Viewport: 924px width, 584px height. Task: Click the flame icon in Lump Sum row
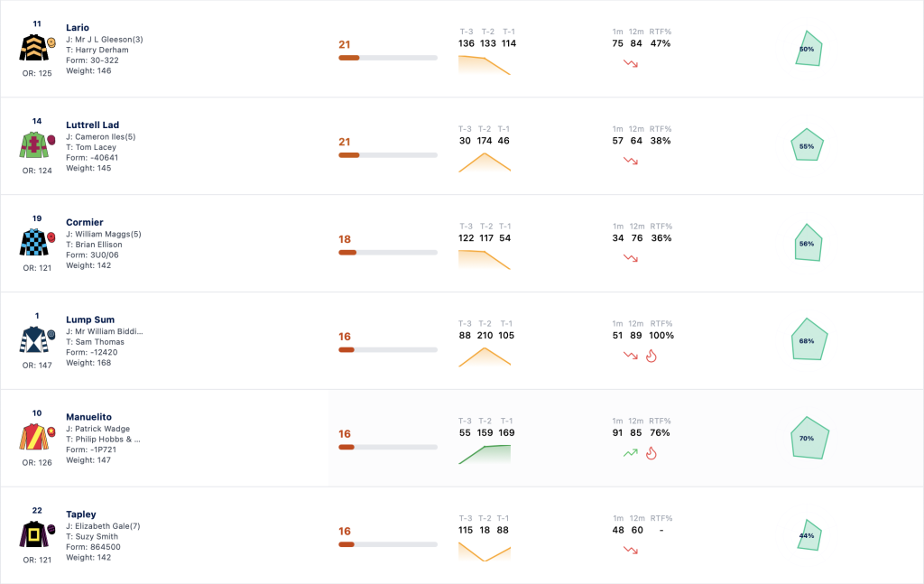(651, 356)
